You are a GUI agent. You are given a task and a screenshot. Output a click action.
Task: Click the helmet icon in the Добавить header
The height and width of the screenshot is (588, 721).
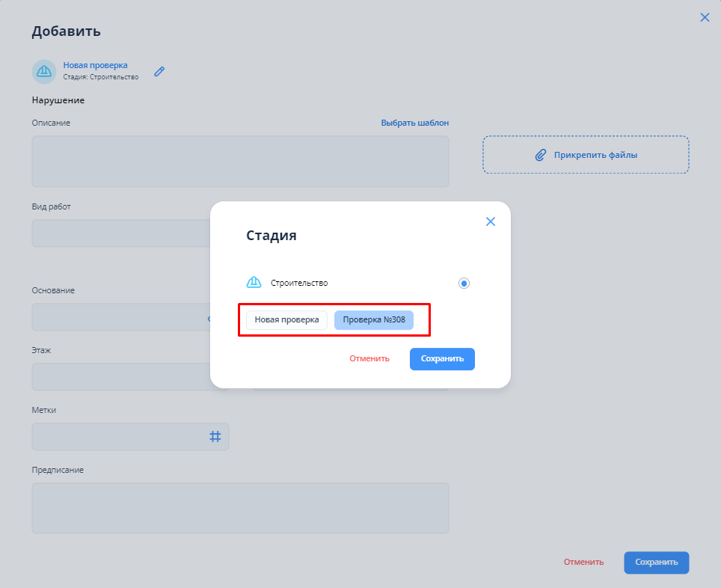[x=44, y=72]
